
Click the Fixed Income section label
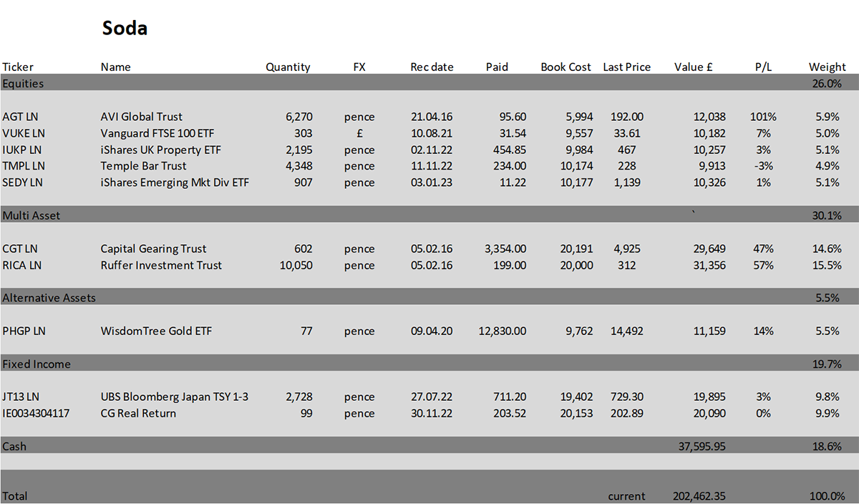(x=37, y=364)
